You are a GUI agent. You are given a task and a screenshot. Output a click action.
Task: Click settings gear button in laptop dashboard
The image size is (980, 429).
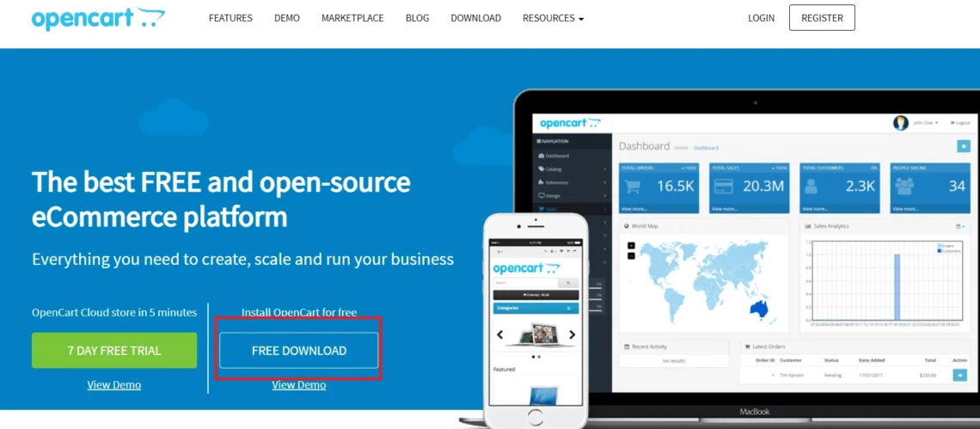(x=963, y=145)
